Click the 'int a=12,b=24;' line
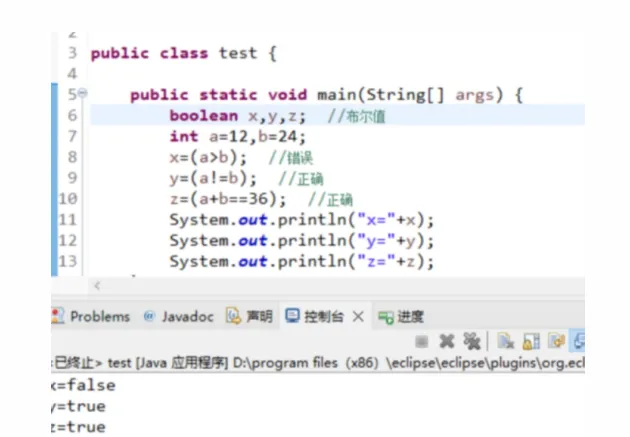 coord(238,137)
